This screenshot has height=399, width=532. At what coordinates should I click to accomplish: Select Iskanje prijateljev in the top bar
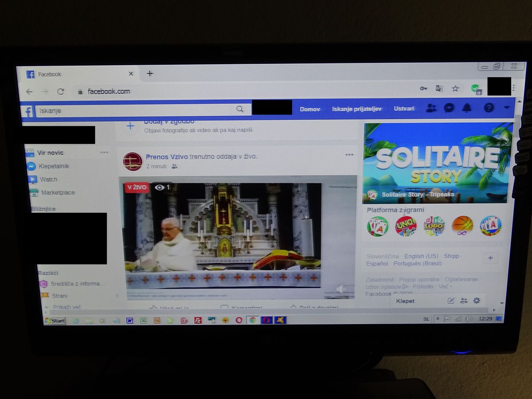(356, 109)
